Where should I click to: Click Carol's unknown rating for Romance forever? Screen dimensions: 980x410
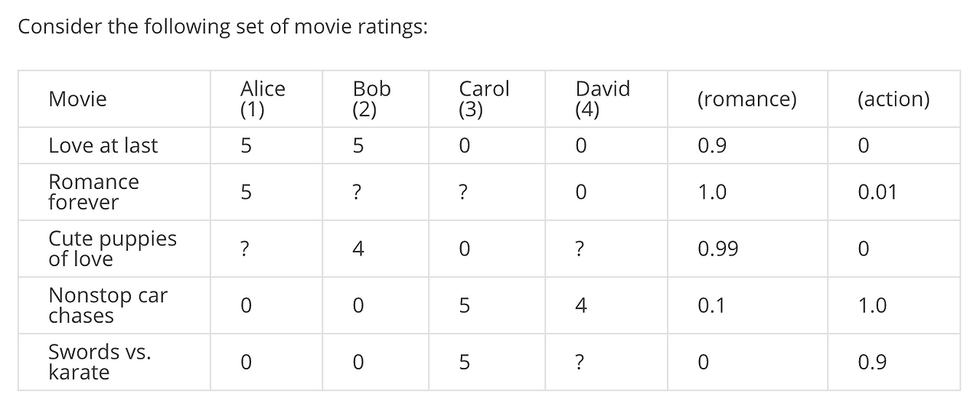coord(463,193)
